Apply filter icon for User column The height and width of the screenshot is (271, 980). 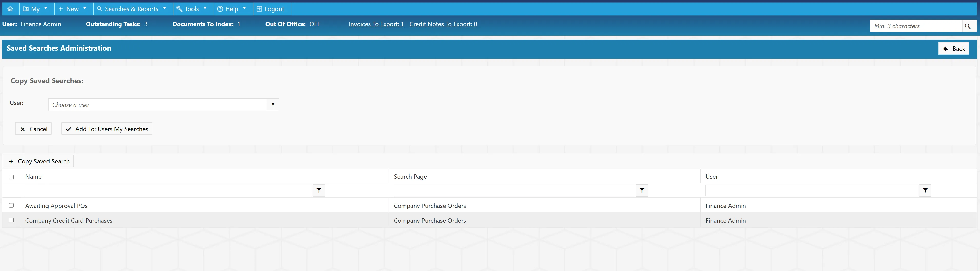pyautogui.click(x=925, y=190)
